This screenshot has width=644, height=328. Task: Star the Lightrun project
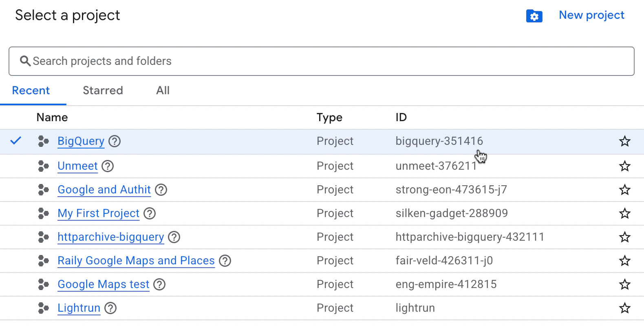click(624, 308)
